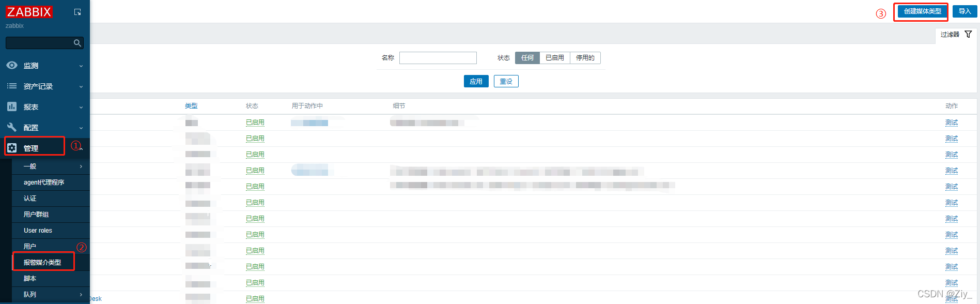Click the eye icon beside 监测
This screenshot has width=980, height=304.
(x=12, y=65)
